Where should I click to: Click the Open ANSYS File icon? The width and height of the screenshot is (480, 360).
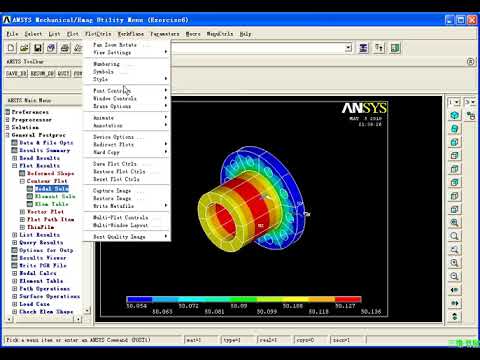pos(24,48)
